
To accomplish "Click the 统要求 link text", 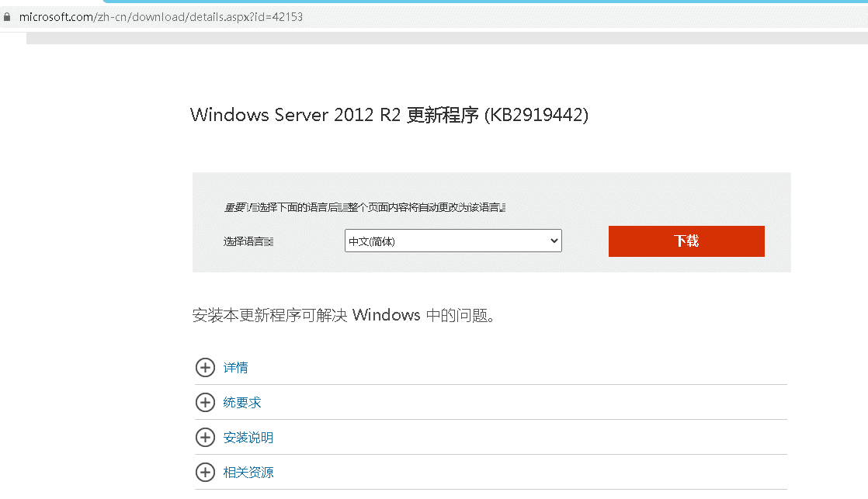I will 242,403.
